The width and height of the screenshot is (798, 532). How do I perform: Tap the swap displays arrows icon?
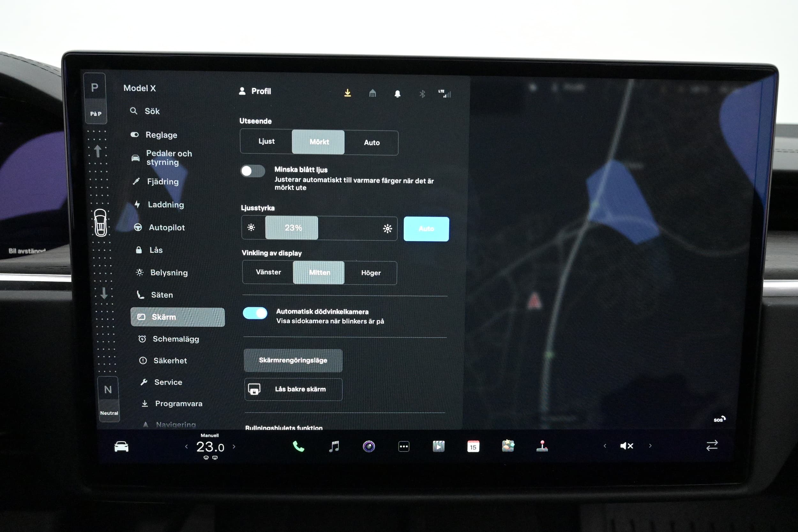coord(712,446)
